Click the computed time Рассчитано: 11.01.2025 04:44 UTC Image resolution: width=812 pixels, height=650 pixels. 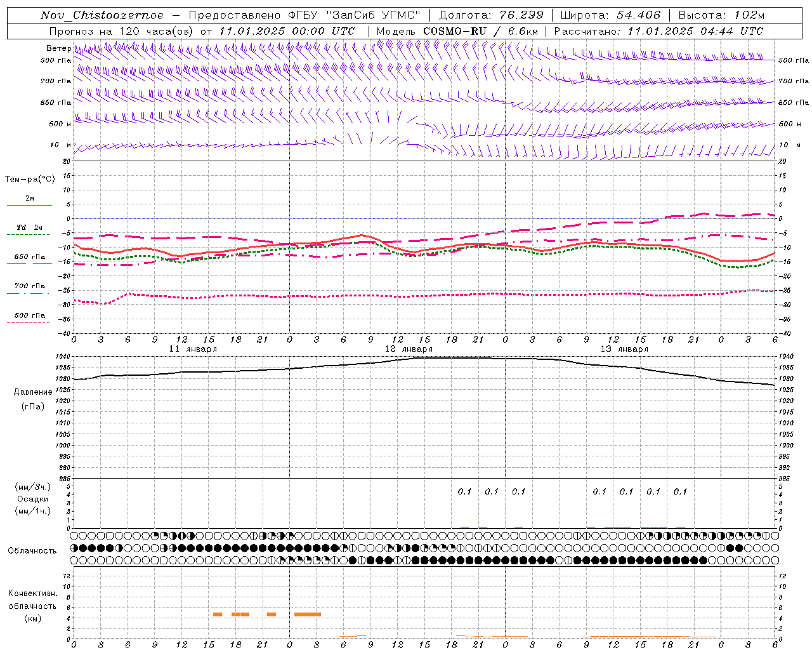(x=658, y=31)
